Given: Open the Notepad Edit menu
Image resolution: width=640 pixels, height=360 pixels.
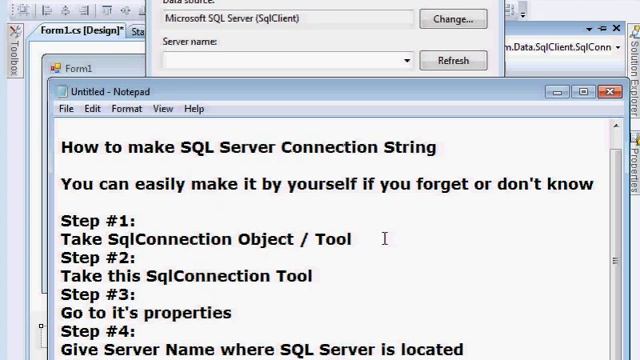Looking at the screenshot, I should coord(92,109).
